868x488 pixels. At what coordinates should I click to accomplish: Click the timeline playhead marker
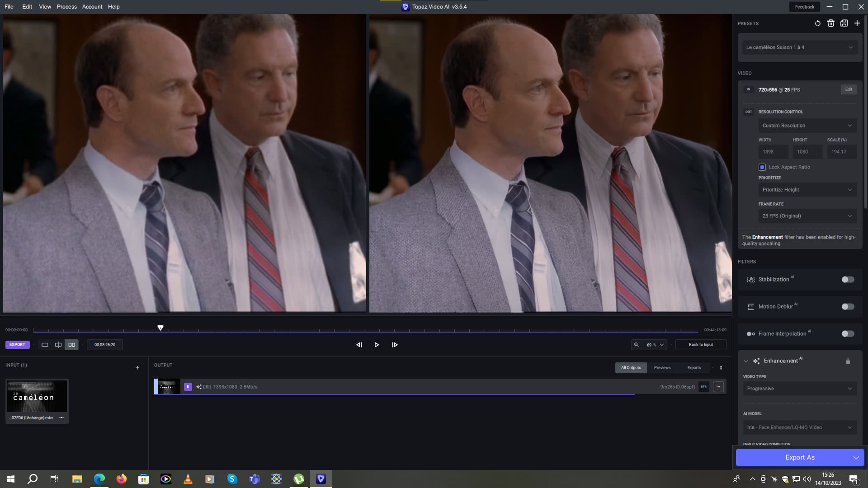point(160,328)
